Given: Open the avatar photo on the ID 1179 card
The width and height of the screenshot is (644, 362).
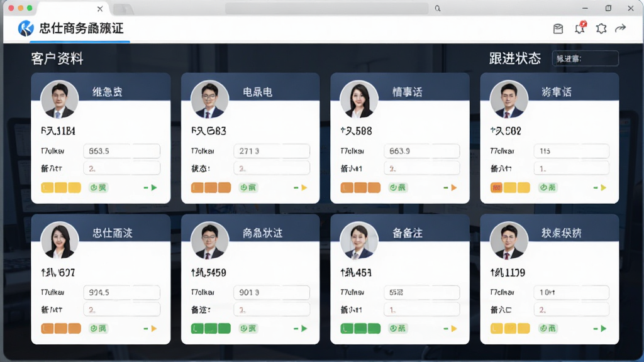Looking at the screenshot, I should click(509, 241).
